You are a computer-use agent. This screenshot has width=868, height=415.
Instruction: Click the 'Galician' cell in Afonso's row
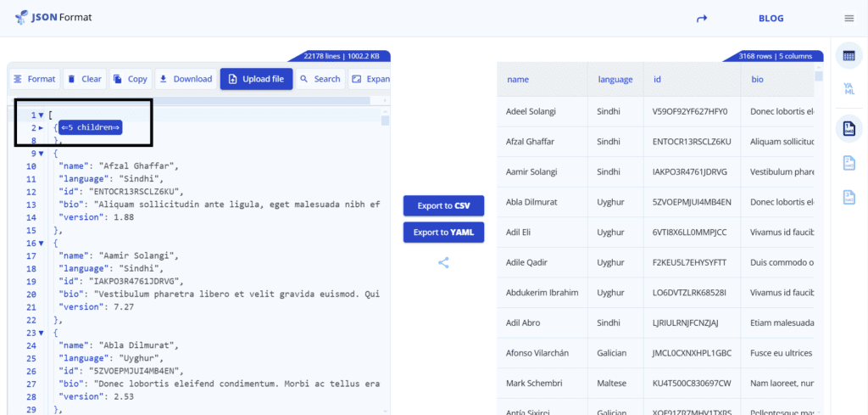pyautogui.click(x=615, y=353)
